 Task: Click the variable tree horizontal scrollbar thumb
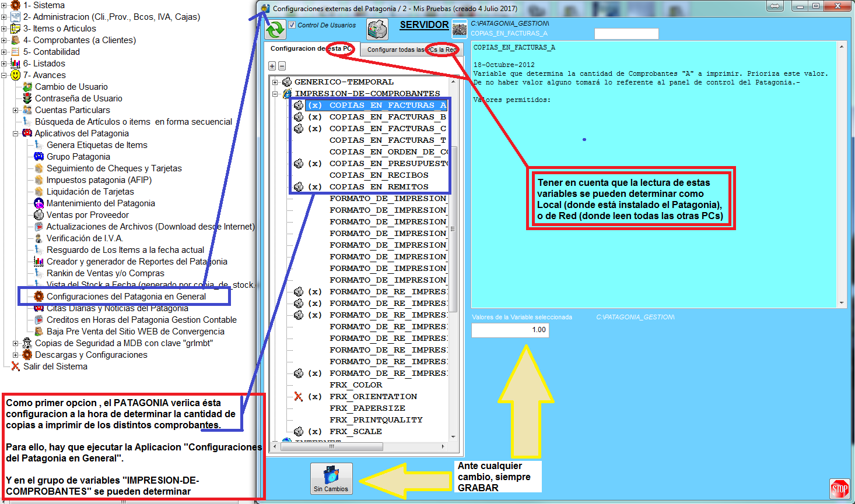(331, 447)
